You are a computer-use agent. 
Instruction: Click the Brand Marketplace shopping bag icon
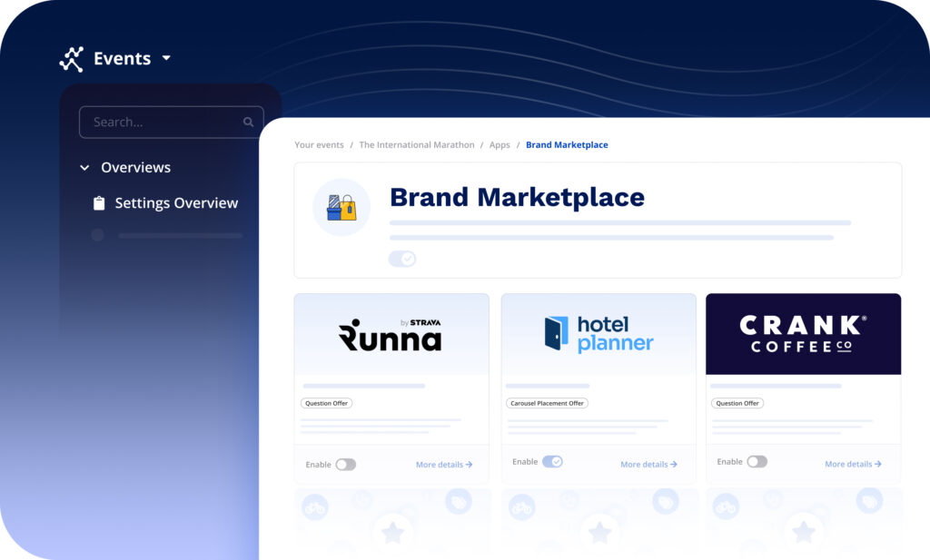(x=341, y=207)
